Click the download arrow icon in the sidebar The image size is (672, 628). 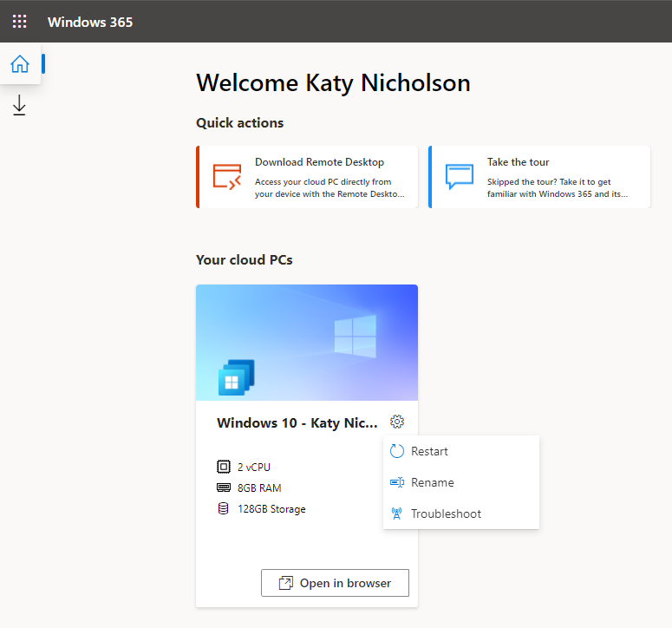click(19, 106)
